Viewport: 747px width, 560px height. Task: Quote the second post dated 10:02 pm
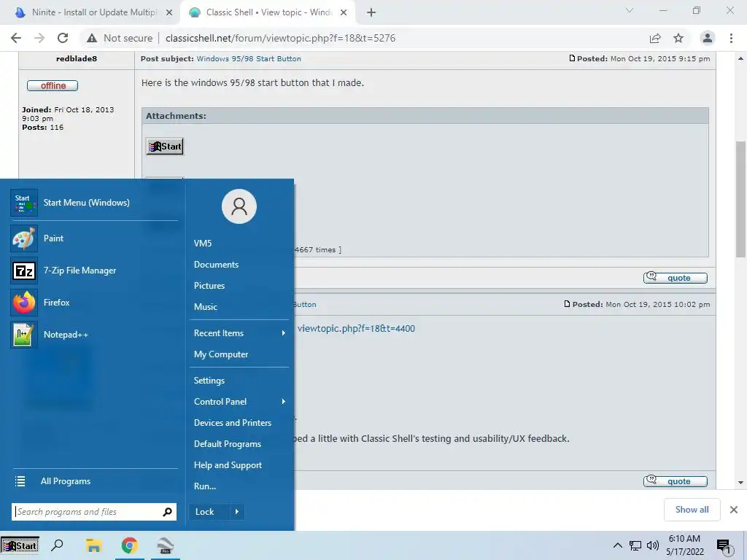675,481
